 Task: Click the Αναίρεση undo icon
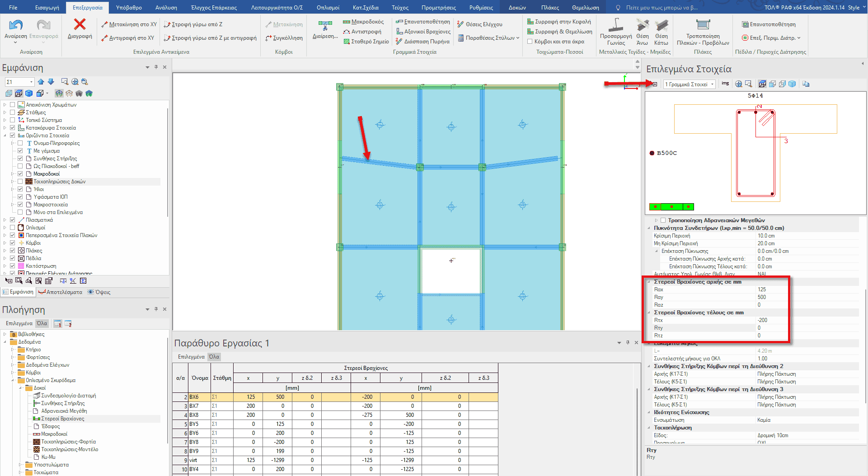point(16,25)
